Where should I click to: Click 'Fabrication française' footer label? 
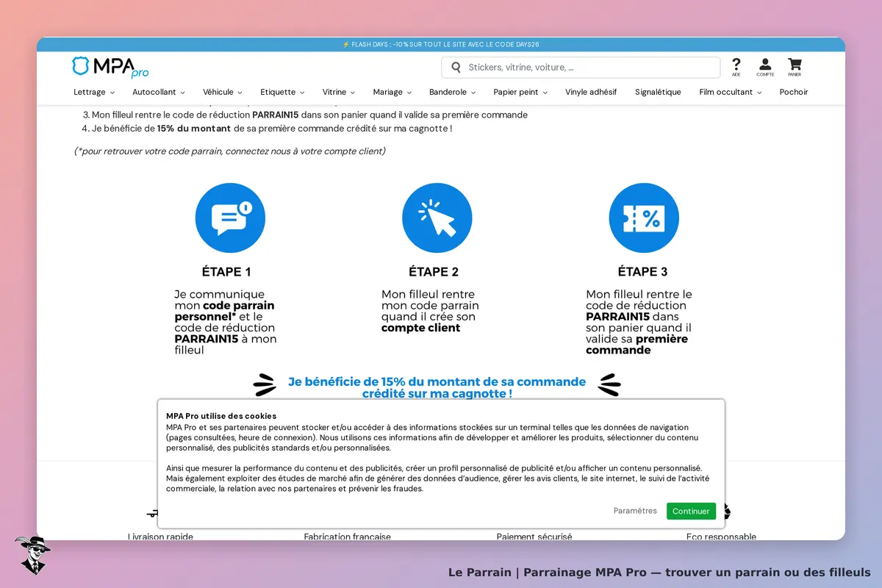pyautogui.click(x=348, y=537)
